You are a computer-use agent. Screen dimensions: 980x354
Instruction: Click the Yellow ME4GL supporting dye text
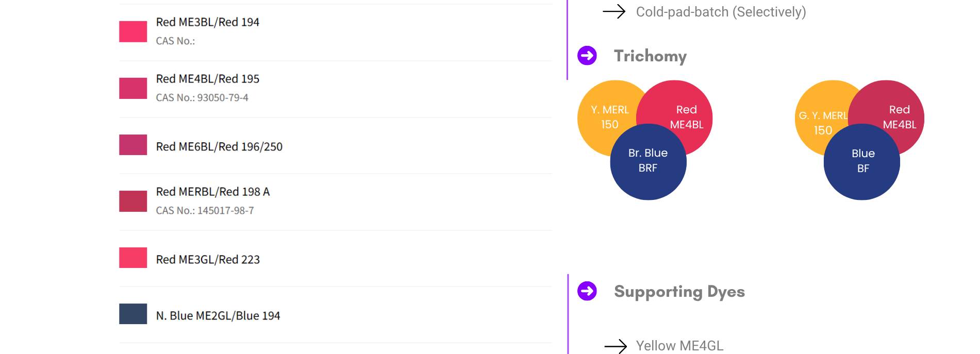(679, 346)
